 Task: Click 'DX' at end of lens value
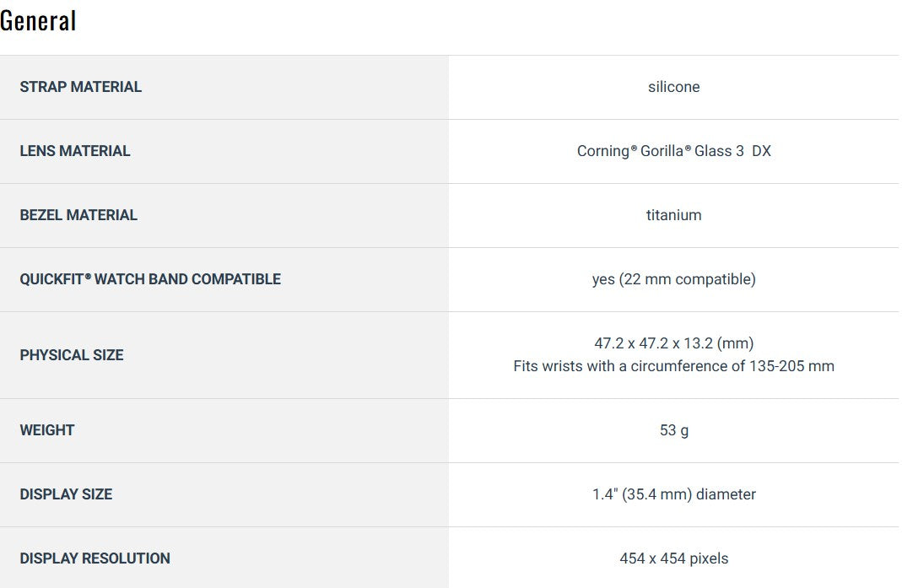[x=761, y=151]
